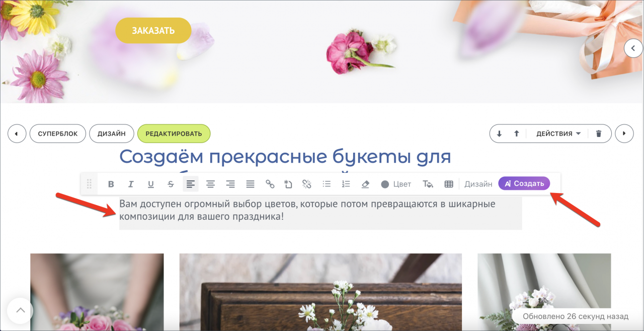Justify the paragraph text
Screen dimensions: 644x331
pos(250,184)
